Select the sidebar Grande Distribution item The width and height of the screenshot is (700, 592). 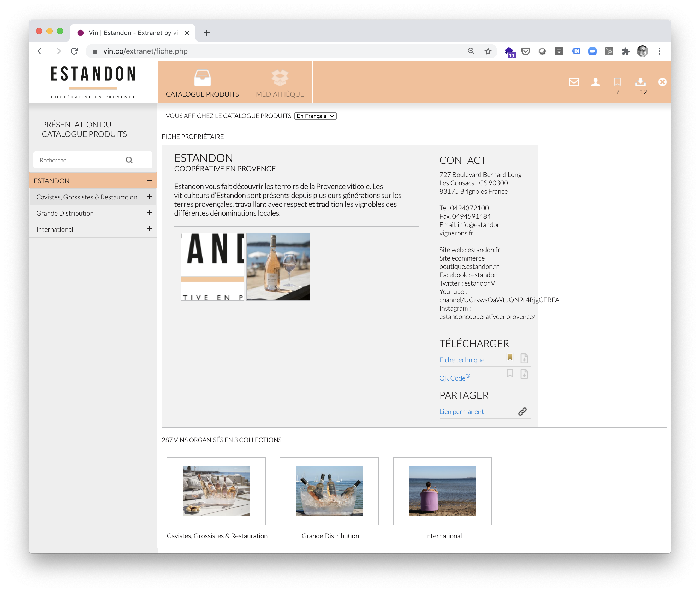tap(65, 213)
